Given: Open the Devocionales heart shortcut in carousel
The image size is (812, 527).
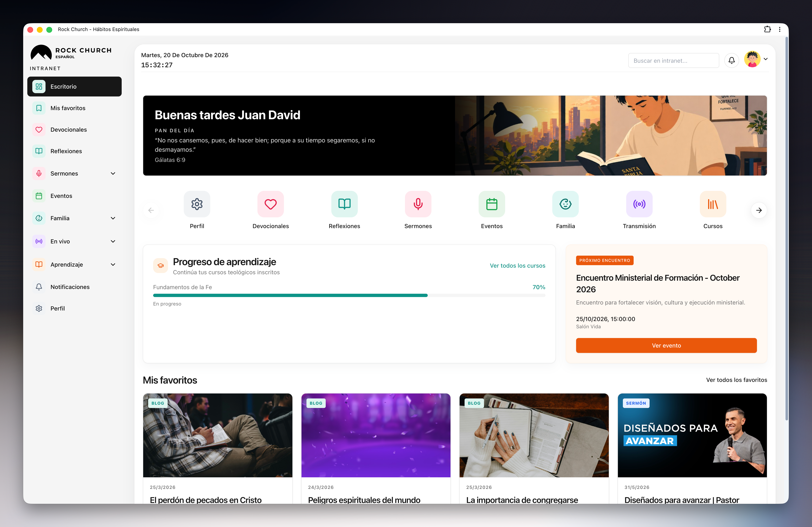Looking at the screenshot, I should click(x=270, y=204).
